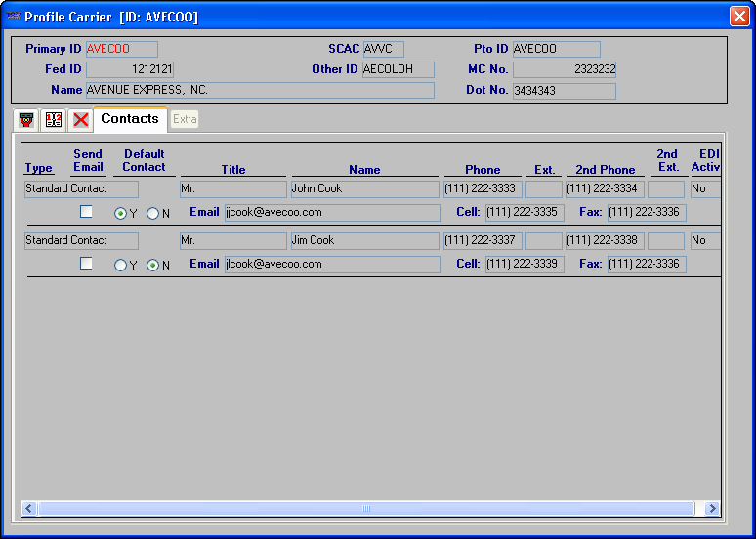Select N default contact for John Cook
The image size is (756, 539).
point(152,213)
